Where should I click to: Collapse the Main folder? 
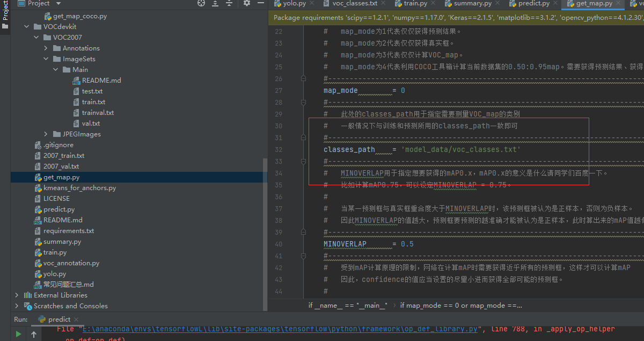pos(56,70)
